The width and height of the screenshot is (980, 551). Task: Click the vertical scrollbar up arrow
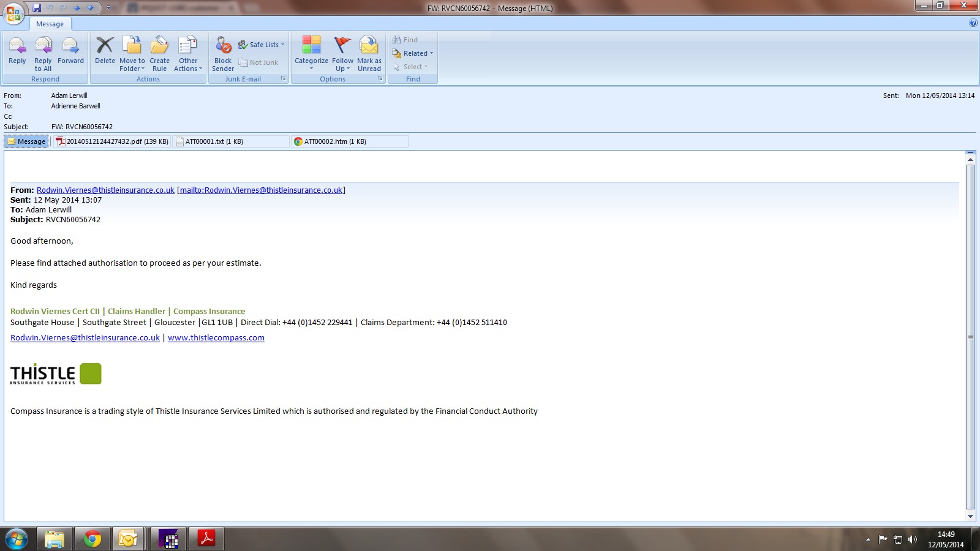[970, 160]
